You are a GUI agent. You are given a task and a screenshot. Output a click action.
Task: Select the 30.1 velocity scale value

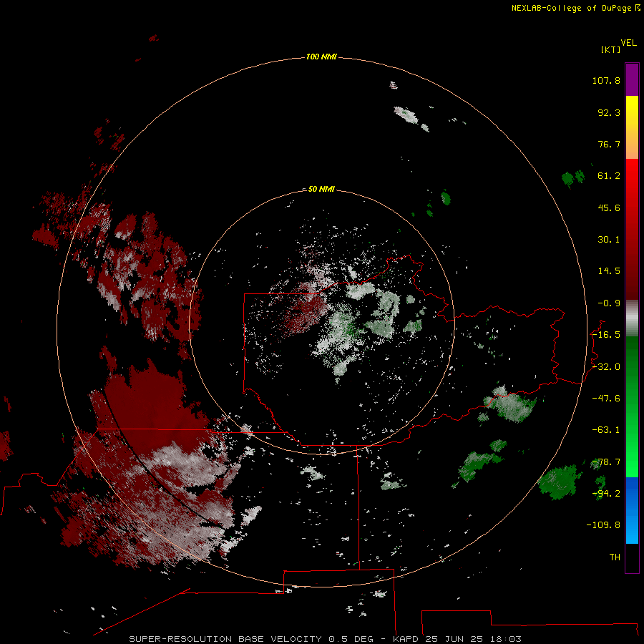609,240
